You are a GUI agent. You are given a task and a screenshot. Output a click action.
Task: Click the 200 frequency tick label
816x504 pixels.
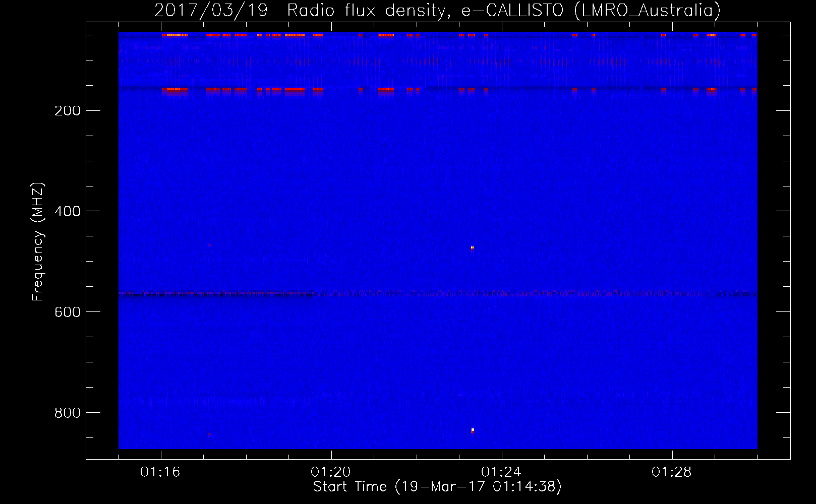click(x=68, y=111)
